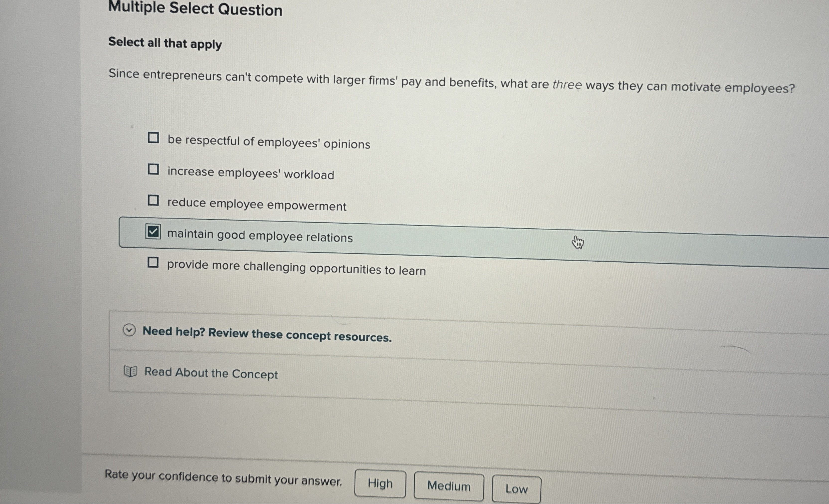Choose Medium confidence button
This screenshot has width=829, height=504.
pos(449,486)
